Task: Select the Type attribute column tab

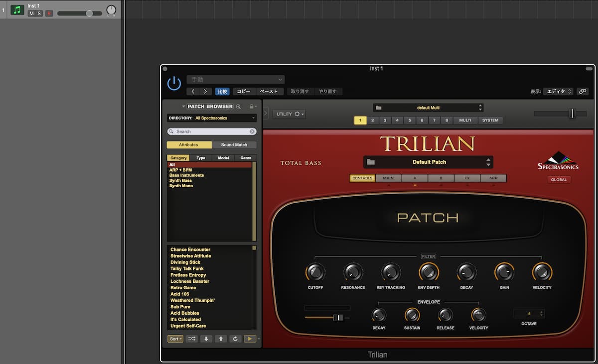Action: pyautogui.click(x=201, y=158)
